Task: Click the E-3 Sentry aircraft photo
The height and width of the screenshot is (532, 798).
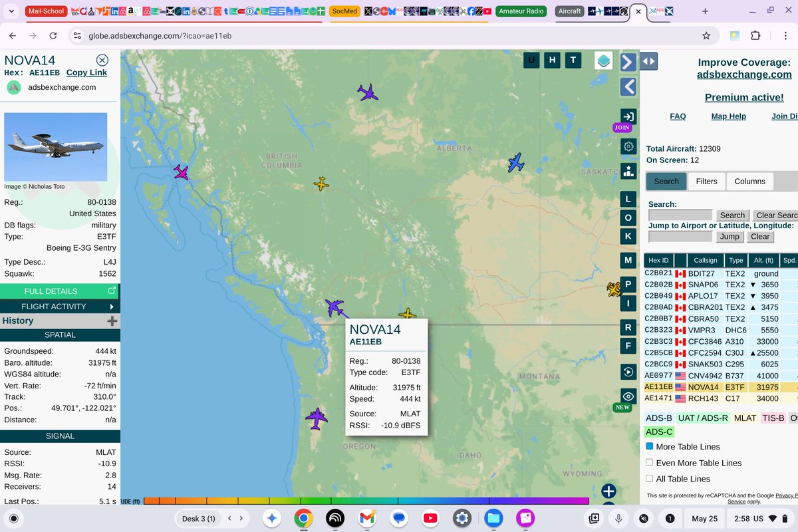Action: point(56,147)
